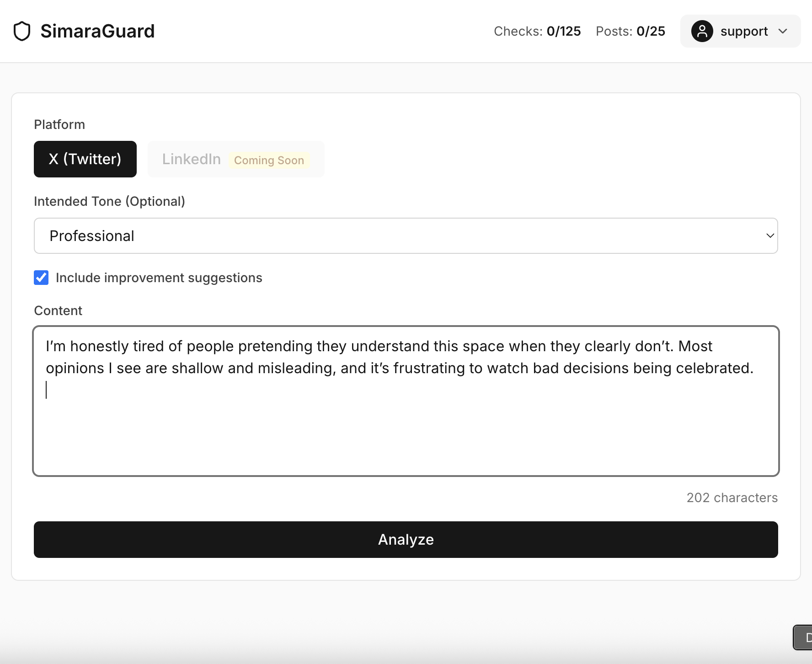Open the support account dropdown menu
The image size is (812, 664).
click(740, 31)
